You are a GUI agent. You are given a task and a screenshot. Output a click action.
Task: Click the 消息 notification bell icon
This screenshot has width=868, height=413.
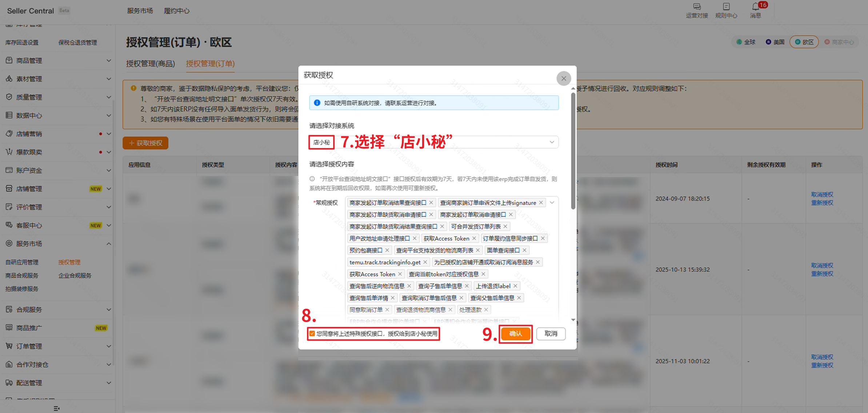tap(756, 7)
